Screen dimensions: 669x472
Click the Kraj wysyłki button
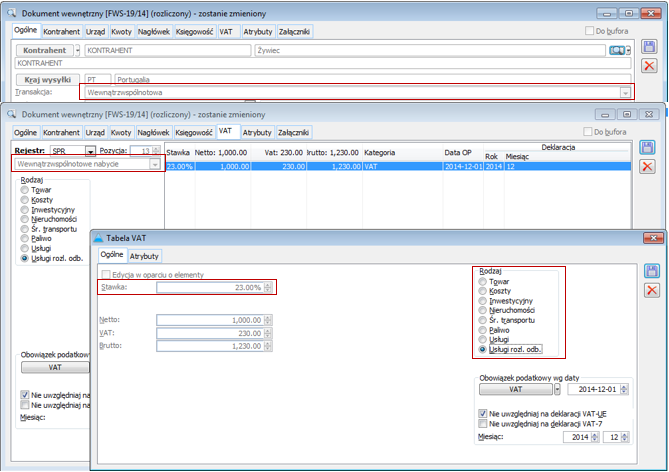[48, 79]
